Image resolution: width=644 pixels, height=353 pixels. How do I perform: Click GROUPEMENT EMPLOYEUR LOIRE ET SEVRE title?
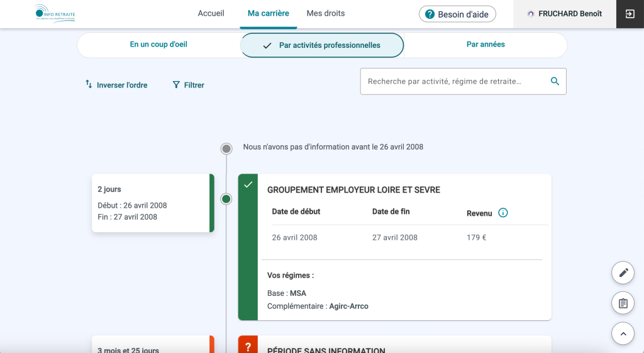pos(353,190)
